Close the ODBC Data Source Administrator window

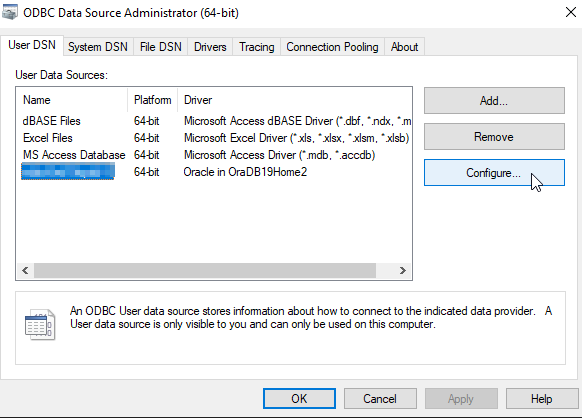click(x=571, y=12)
